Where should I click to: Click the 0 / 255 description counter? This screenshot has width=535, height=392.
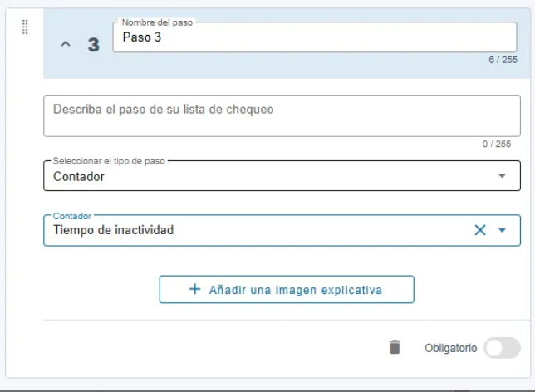click(x=497, y=144)
